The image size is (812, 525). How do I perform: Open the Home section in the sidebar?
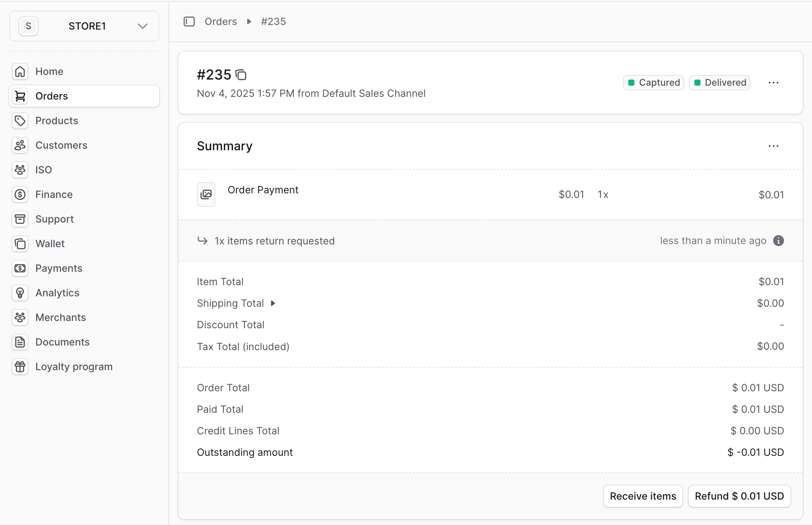point(49,71)
